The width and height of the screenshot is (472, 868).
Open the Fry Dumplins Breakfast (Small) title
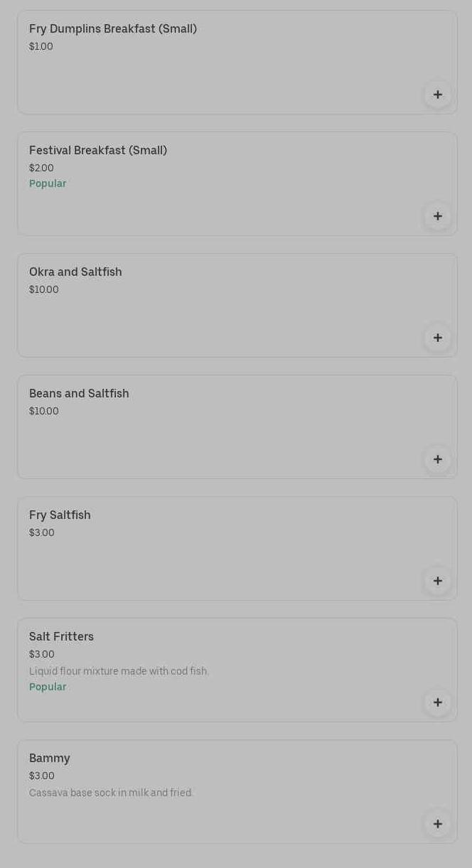coord(113,29)
